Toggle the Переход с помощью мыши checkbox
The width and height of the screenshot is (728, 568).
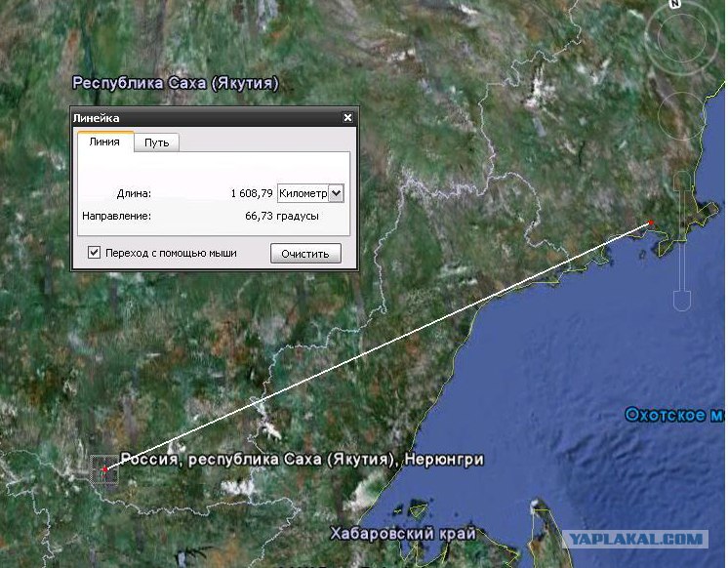point(94,252)
